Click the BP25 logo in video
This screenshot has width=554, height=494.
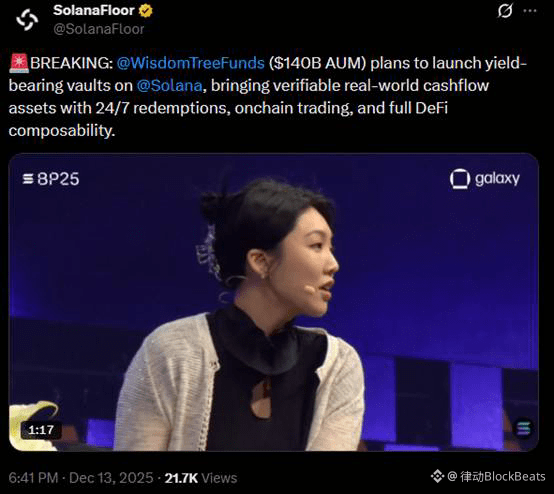51,179
